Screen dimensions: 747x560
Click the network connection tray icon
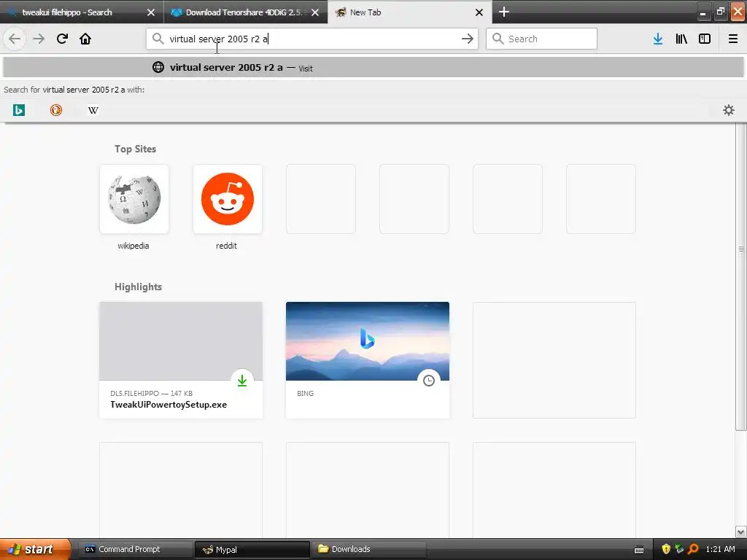pyautogui.click(x=679, y=549)
